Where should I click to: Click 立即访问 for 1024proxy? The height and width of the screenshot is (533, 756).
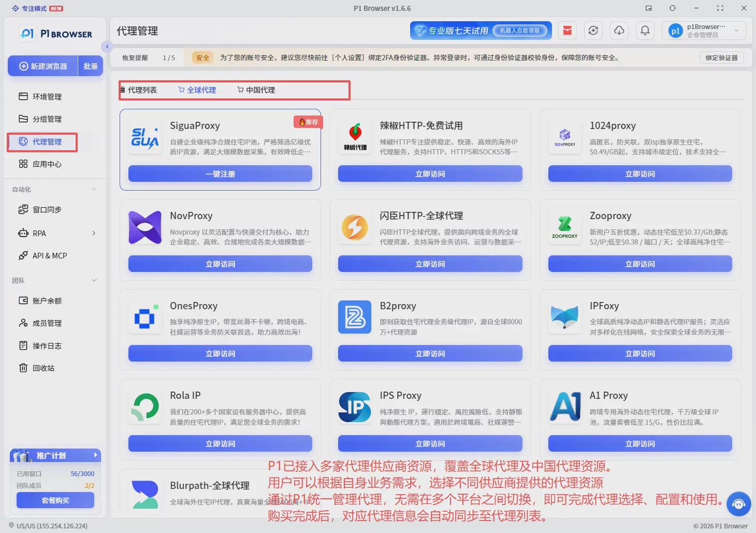tap(640, 174)
